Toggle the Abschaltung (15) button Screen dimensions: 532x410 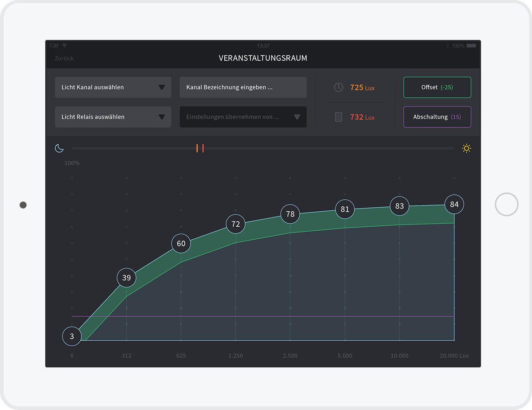[x=437, y=117]
